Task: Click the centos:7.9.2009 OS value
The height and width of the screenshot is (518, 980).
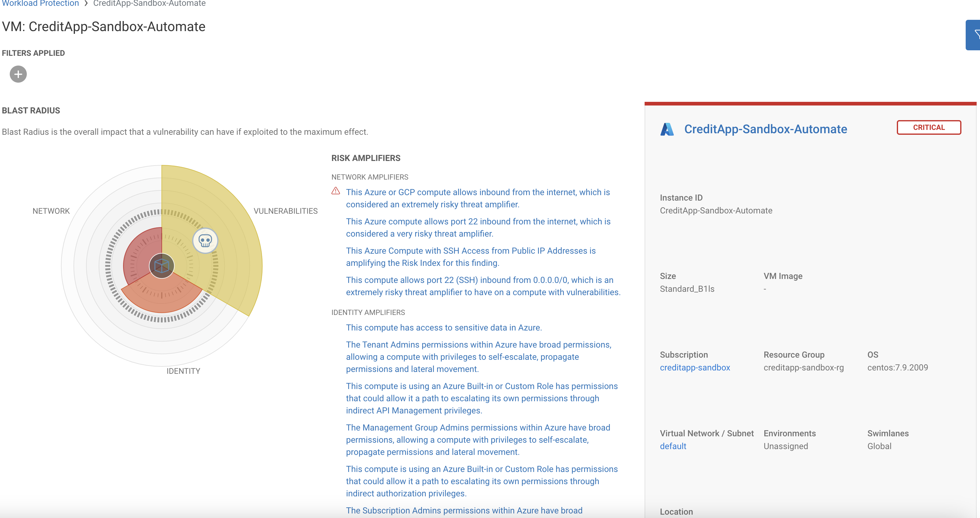Action: (897, 368)
